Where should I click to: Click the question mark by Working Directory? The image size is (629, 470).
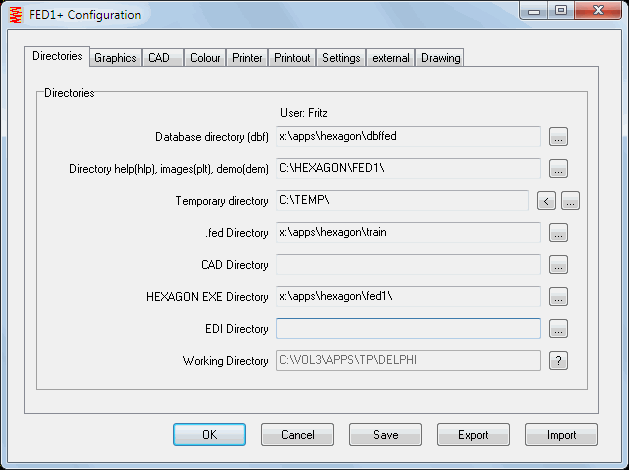click(559, 361)
